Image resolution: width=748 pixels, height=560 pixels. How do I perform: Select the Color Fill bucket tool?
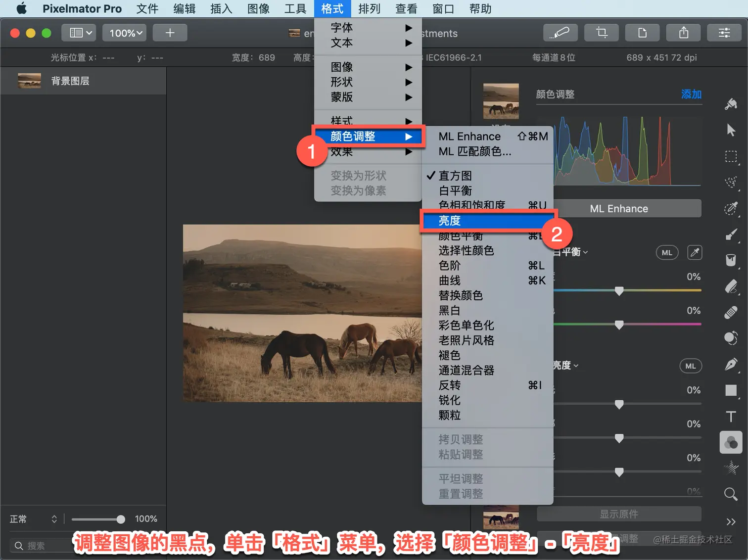tap(731, 260)
